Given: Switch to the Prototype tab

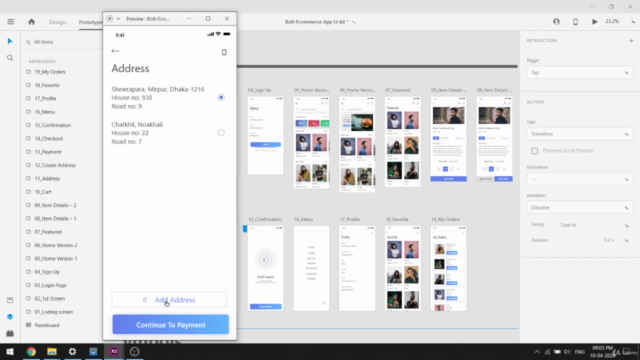Looking at the screenshot, I should [x=91, y=22].
